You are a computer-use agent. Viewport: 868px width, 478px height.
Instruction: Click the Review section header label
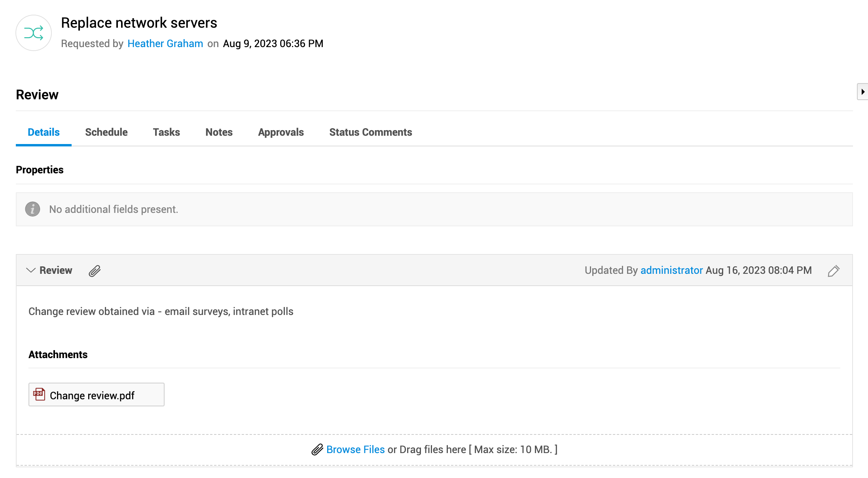56,270
